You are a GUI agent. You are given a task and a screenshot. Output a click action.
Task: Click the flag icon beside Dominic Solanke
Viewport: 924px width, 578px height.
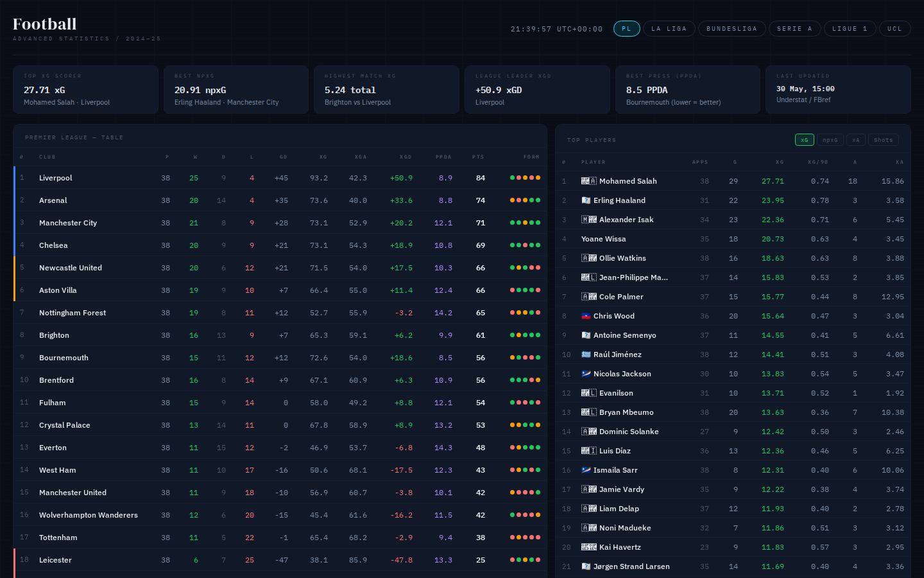click(x=589, y=432)
